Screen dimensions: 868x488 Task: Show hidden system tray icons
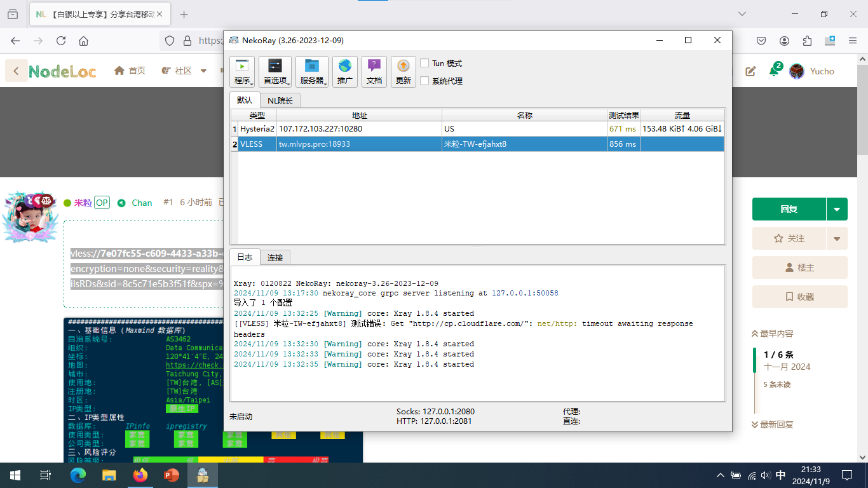(720, 475)
